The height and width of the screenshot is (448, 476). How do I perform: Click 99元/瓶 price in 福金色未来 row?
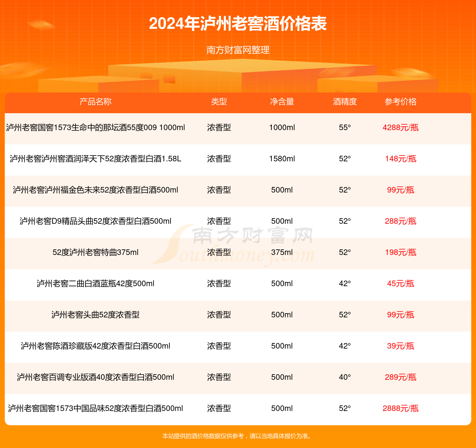(x=401, y=190)
